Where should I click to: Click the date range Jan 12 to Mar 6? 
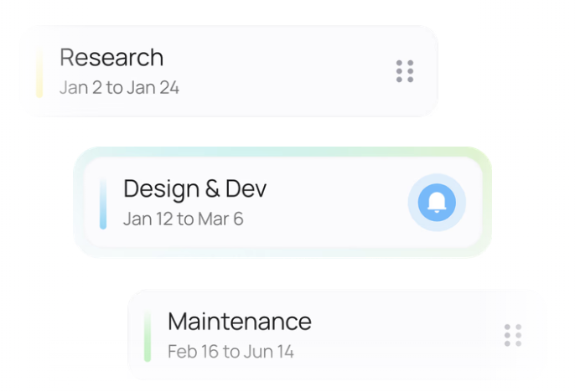pos(183,219)
